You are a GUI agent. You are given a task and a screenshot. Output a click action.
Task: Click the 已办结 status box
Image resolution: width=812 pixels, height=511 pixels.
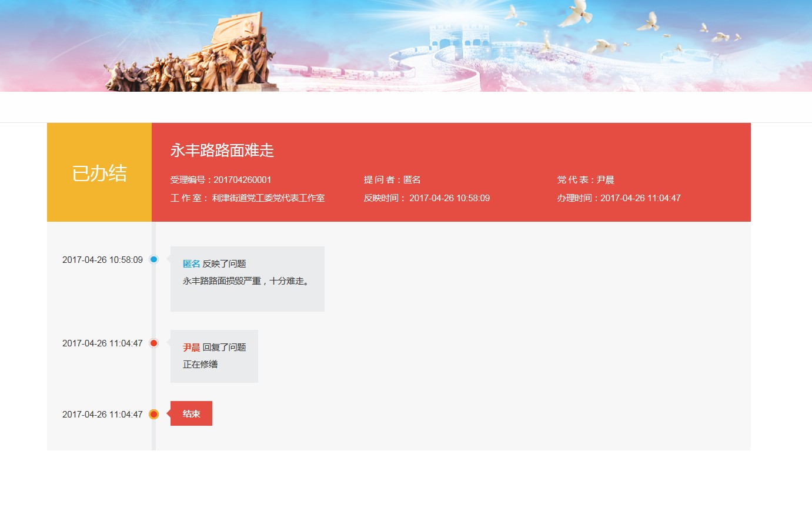99,172
